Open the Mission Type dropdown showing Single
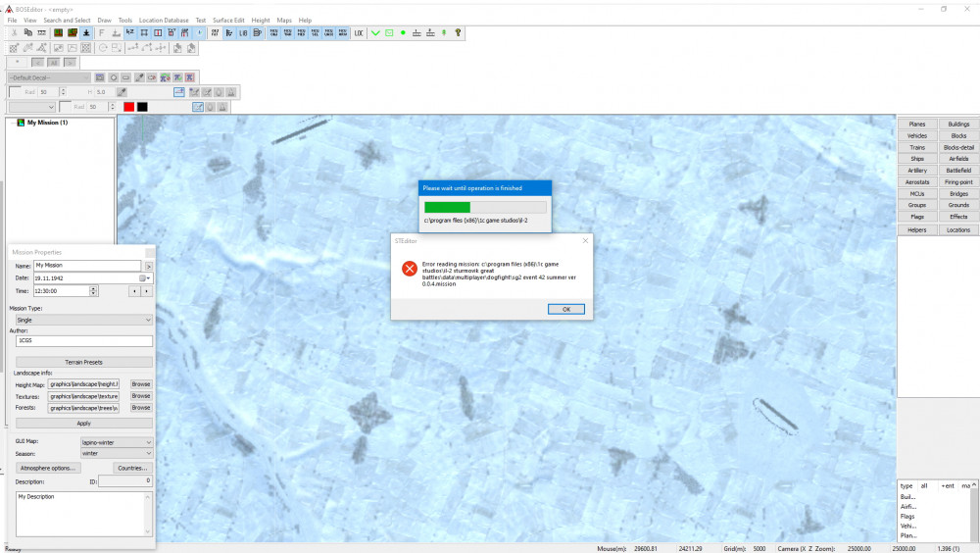Screen dimensions: 980x553 pyautogui.click(x=83, y=320)
